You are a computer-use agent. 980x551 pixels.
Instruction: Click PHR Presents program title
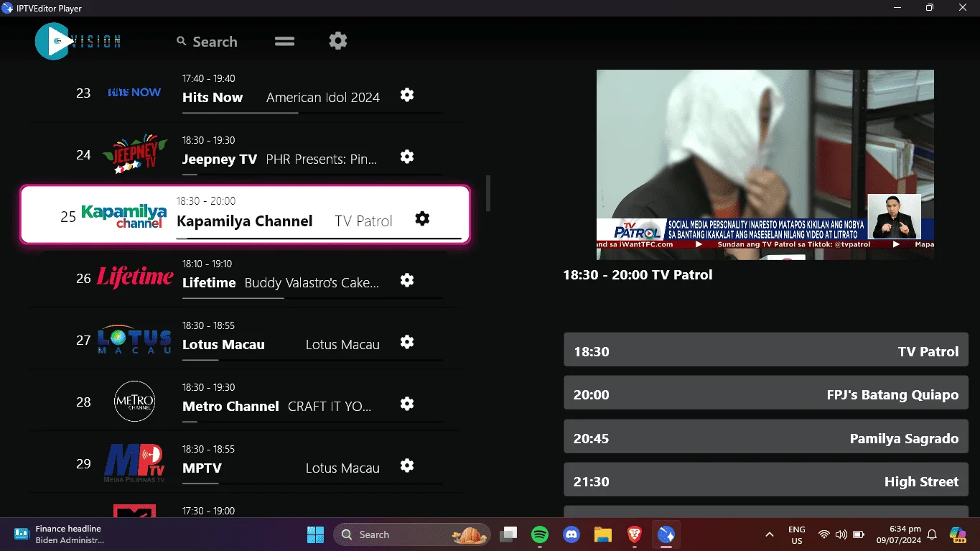click(x=322, y=159)
